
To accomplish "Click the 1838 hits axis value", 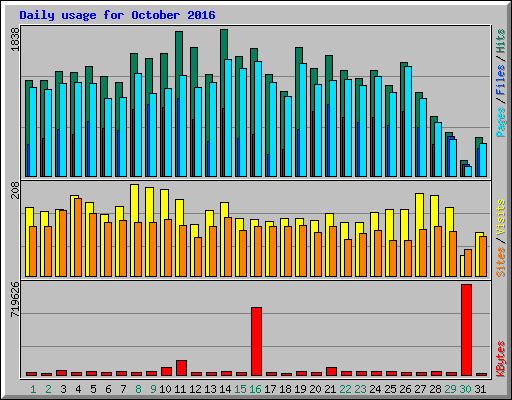I will [15, 39].
